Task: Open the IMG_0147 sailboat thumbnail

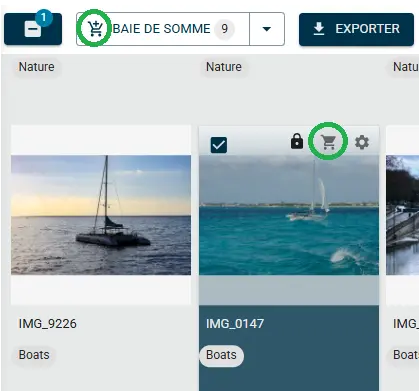Action: [x=289, y=215]
